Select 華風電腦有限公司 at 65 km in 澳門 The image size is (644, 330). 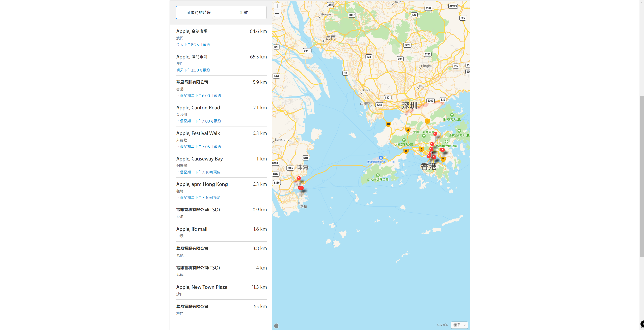coord(222,309)
